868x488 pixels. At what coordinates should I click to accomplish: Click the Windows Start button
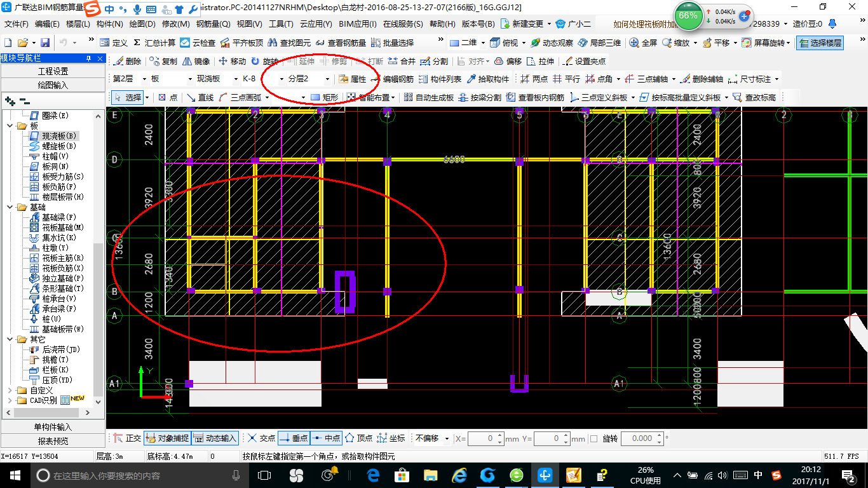point(15,475)
